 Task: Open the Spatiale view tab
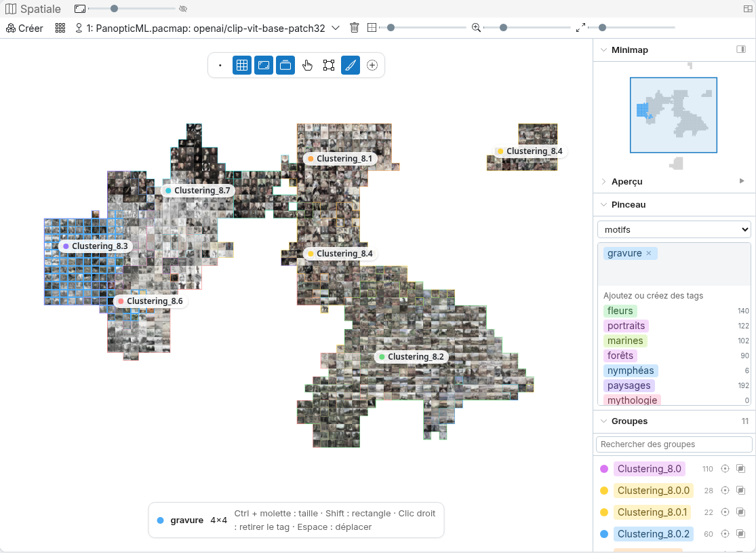33,9
